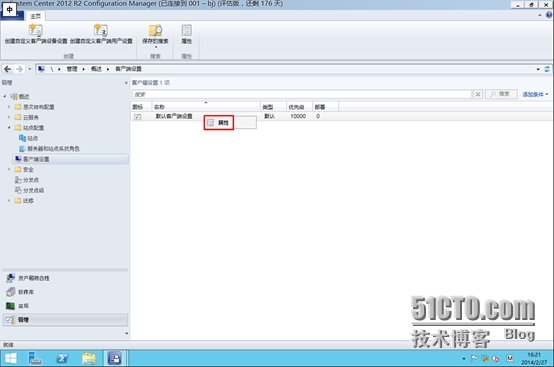Open Server Manager from the taskbar
The image size is (554, 367).
tap(35, 359)
